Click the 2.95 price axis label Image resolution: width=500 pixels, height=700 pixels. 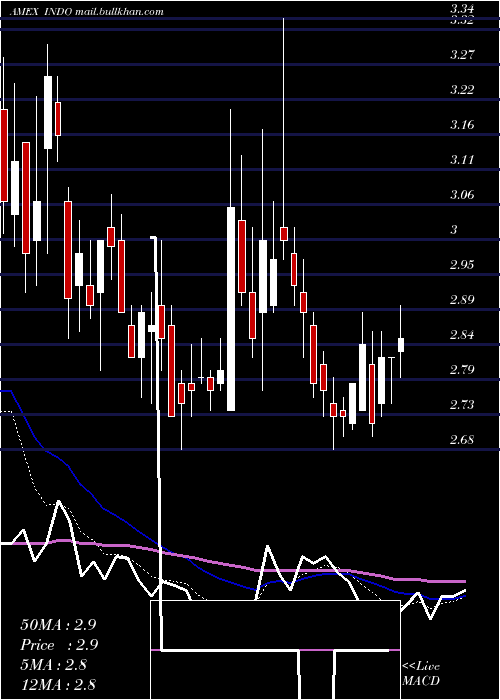(462, 264)
